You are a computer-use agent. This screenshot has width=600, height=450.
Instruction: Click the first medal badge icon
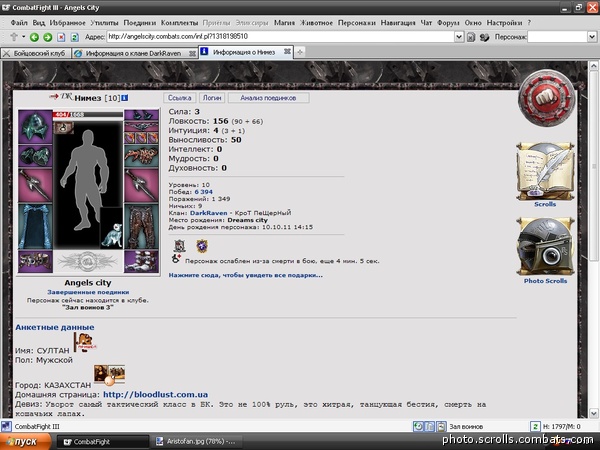point(179,246)
